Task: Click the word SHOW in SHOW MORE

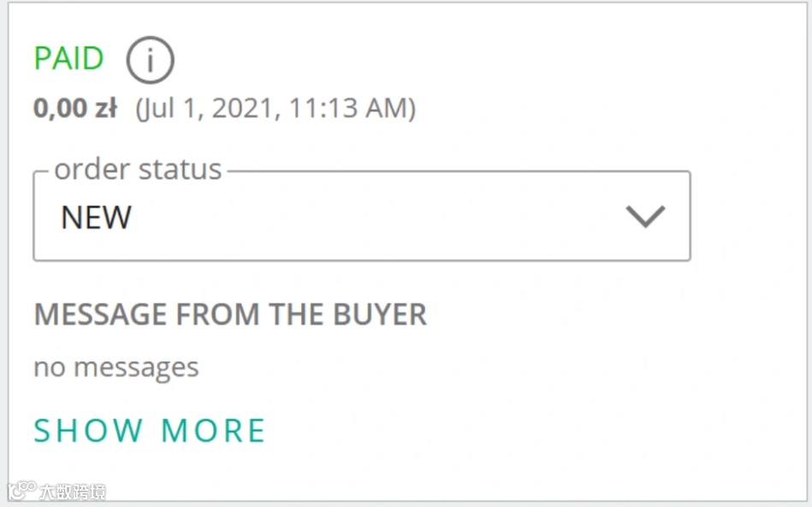Action: (88, 430)
